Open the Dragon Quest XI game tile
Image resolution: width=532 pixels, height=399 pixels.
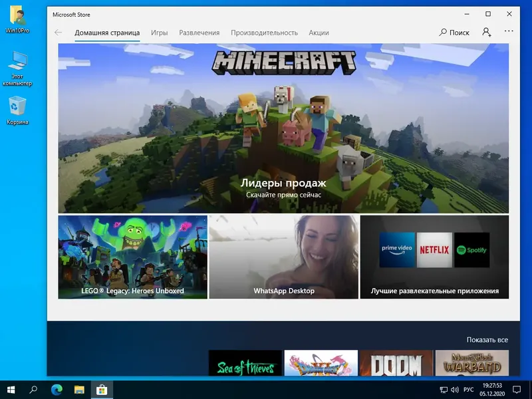[x=321, y=362]
